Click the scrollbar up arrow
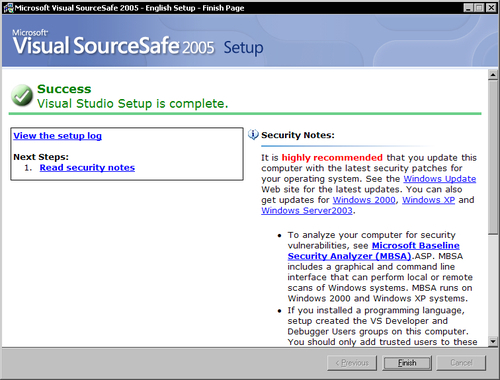This screenshot has height=380, width=500. [x=493, y=75]
